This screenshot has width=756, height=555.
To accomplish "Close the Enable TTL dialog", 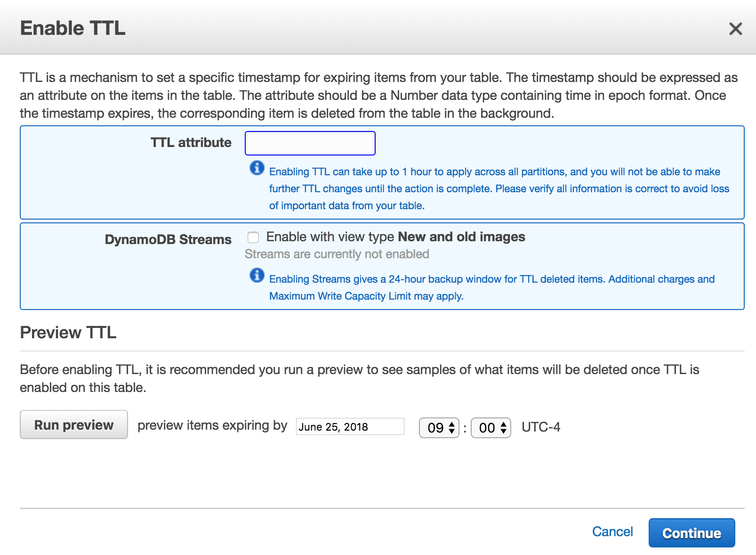I will click(x=735, y=29).
